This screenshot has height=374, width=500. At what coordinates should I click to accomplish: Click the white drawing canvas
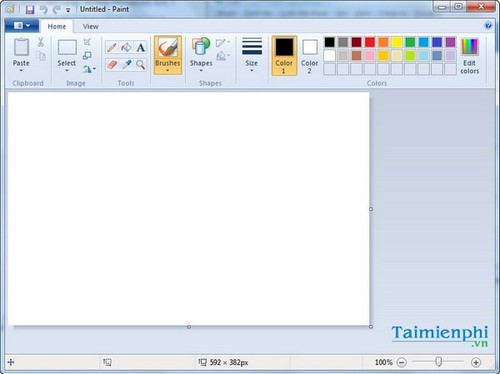[189, 209]
